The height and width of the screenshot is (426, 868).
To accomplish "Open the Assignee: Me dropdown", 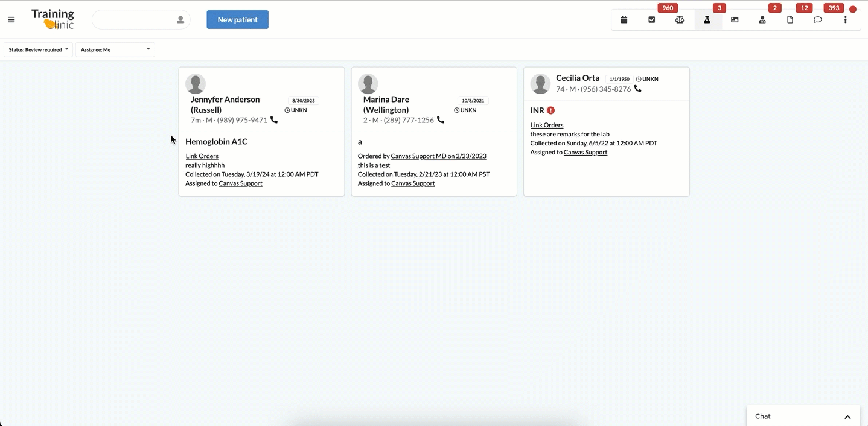I will click(115, 49).
